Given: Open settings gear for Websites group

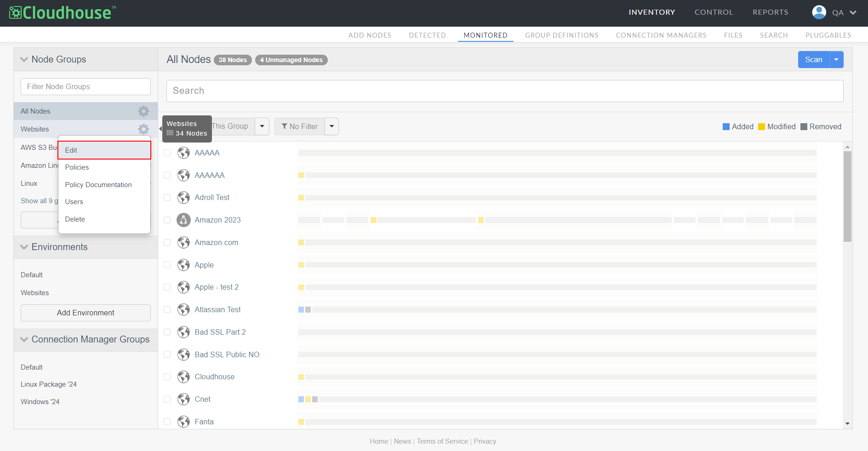Looking at the screenshot, I should [143, 129].
